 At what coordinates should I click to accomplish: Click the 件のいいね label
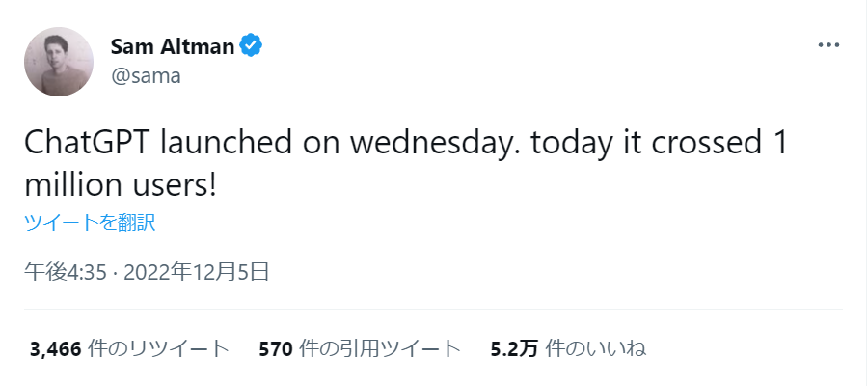pyautogui.click(x=596, y=349)
